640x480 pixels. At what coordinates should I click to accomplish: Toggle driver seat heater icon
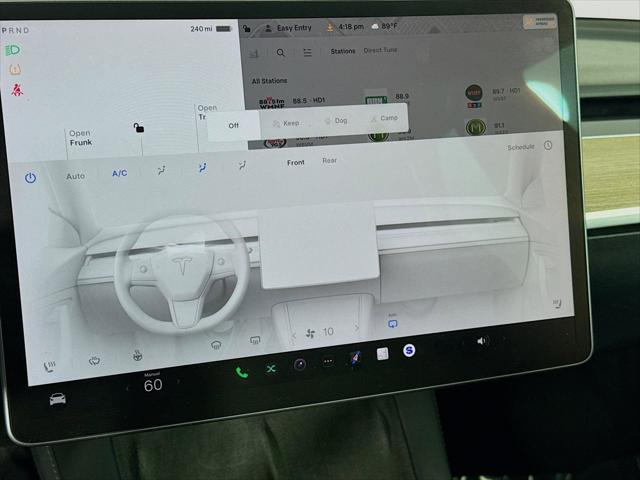49,367
